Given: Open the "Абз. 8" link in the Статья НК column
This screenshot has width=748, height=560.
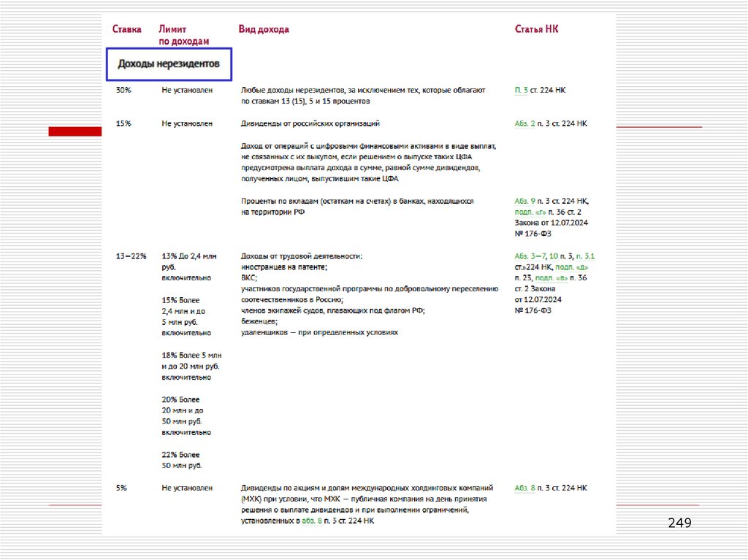Looking at the screenshot, I should pyautogui.click(x=524, y=488).
